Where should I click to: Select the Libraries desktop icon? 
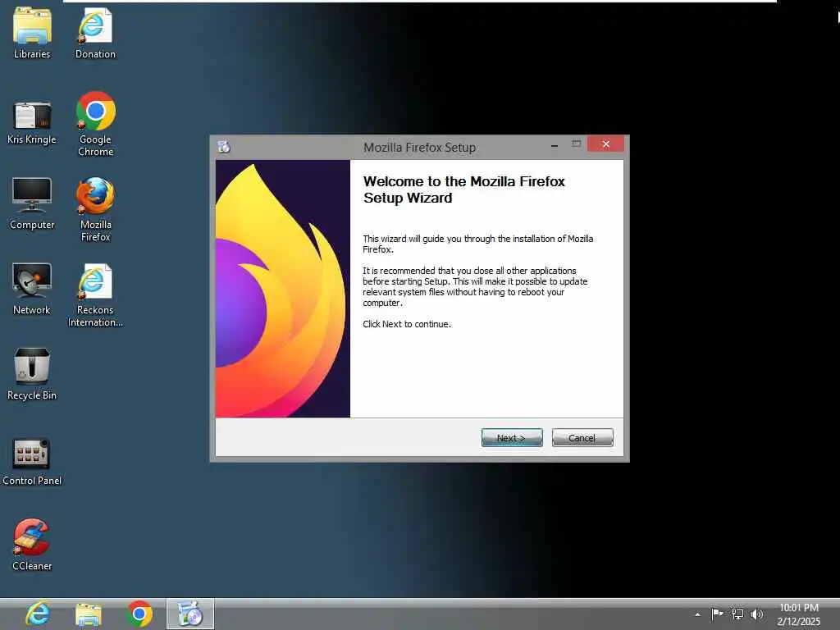pos(32,33)
